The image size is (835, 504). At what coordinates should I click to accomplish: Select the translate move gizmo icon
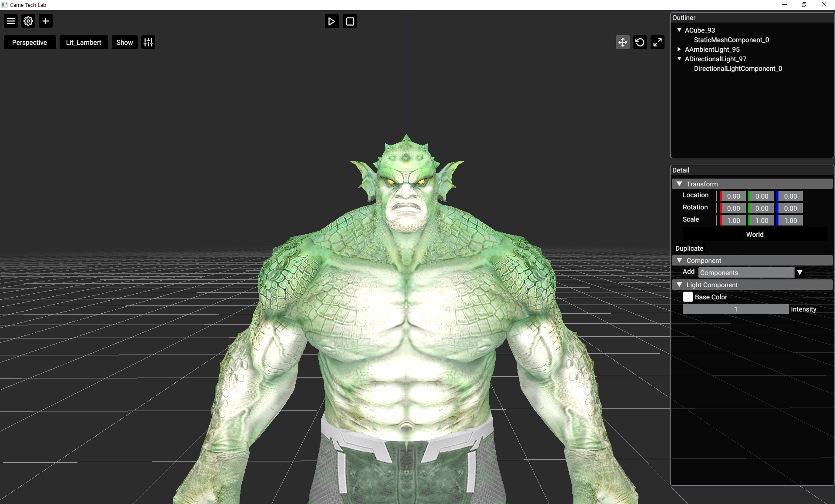point(622,42)
